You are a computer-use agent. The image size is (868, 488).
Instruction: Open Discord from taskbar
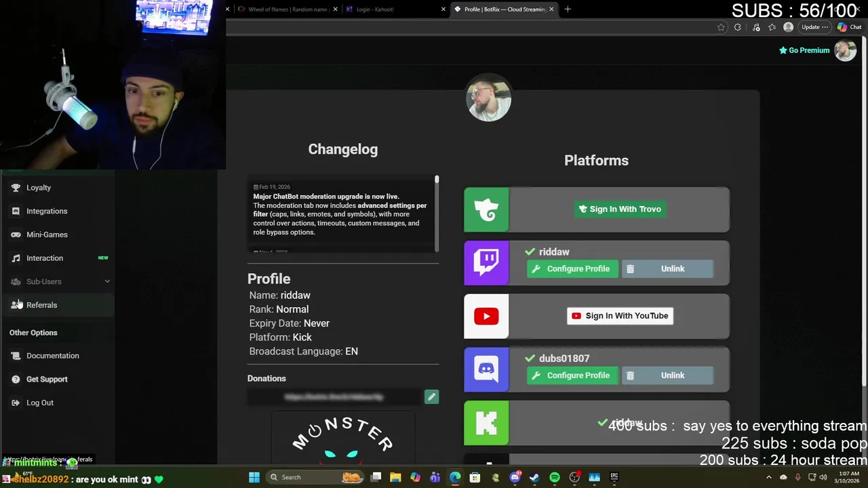pyautogui.click(x=515, y=477)
